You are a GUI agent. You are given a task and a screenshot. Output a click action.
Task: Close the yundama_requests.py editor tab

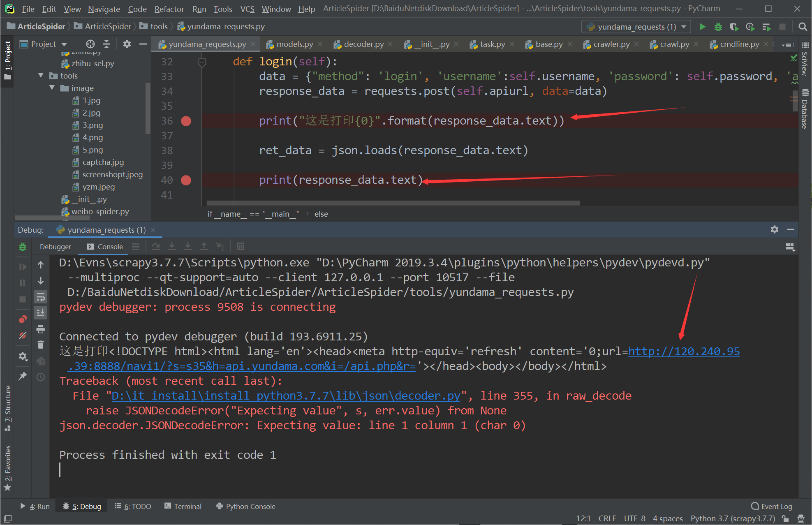tap(253, 44)
